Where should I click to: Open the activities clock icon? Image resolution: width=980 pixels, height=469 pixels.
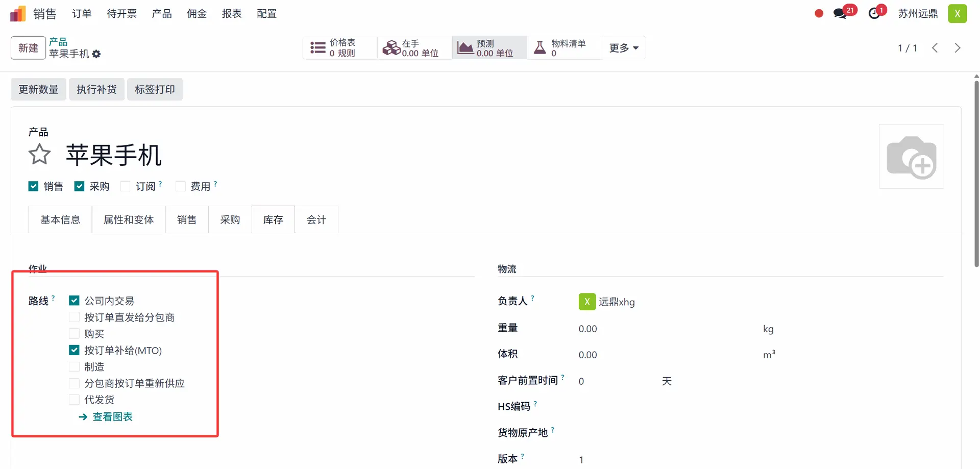874,14
